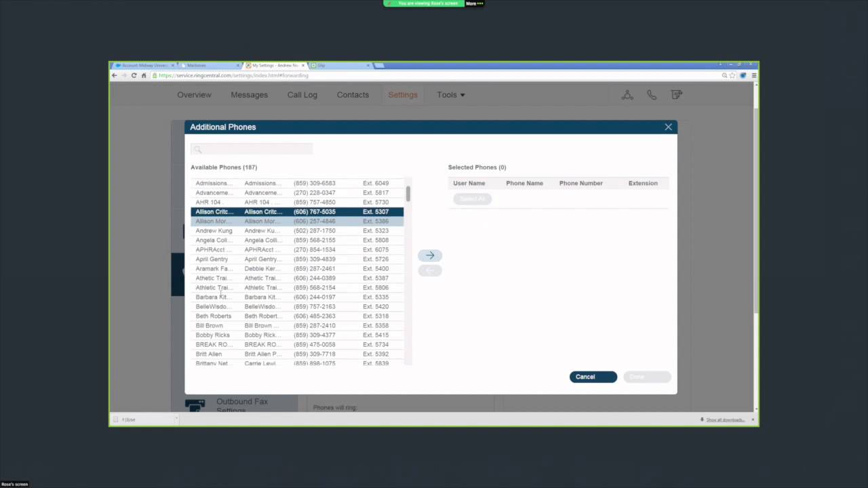Open the Chrome menu icon
Image resolution: width=868 pixels, height=488 pixels.
click(753, 75)
